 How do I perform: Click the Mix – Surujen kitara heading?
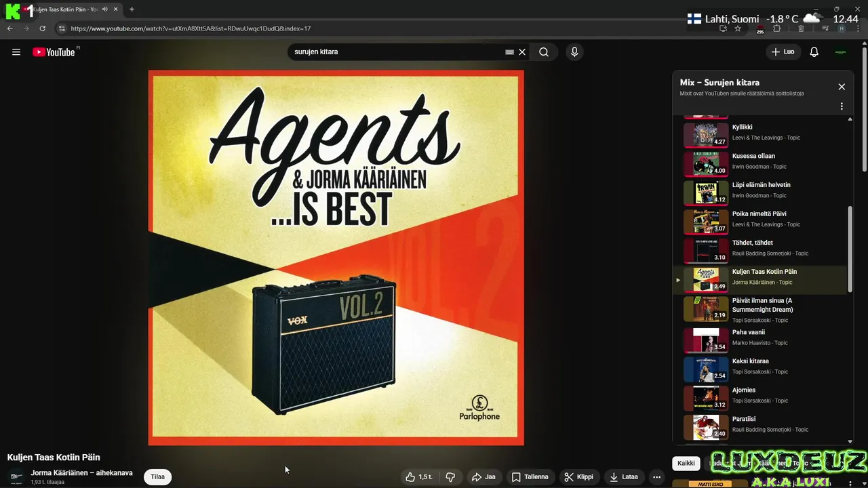point(719,83)
